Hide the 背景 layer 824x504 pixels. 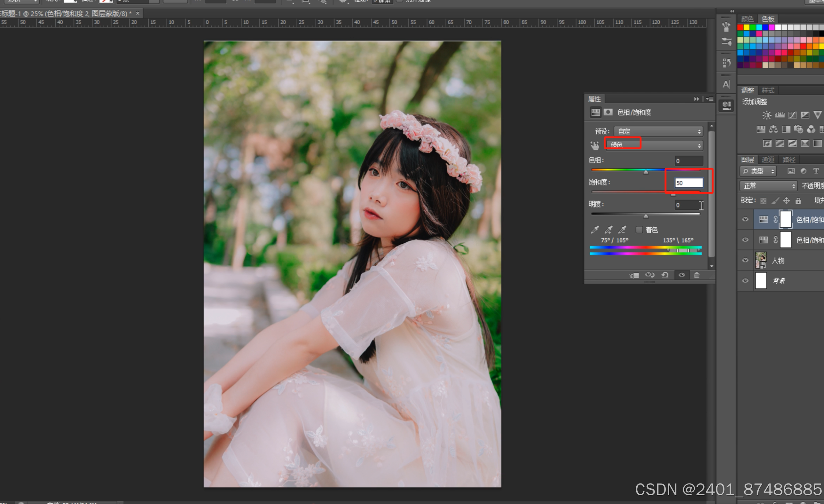point(745,281)
